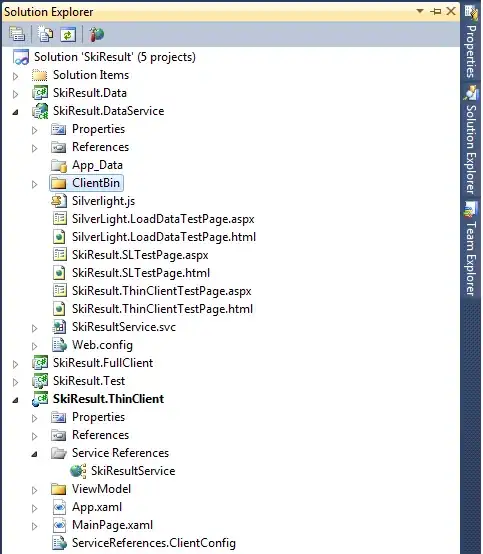The width and height of the screenshot is (483, 554).
Task: Select References label under SkiResult.ThinClient
Action: pyautogui.click(x=100, y=435)
